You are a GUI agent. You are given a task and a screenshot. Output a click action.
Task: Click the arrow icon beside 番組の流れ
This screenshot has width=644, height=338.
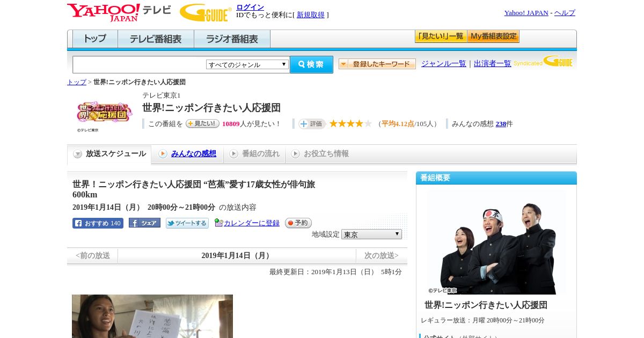[x=233, y=154]
